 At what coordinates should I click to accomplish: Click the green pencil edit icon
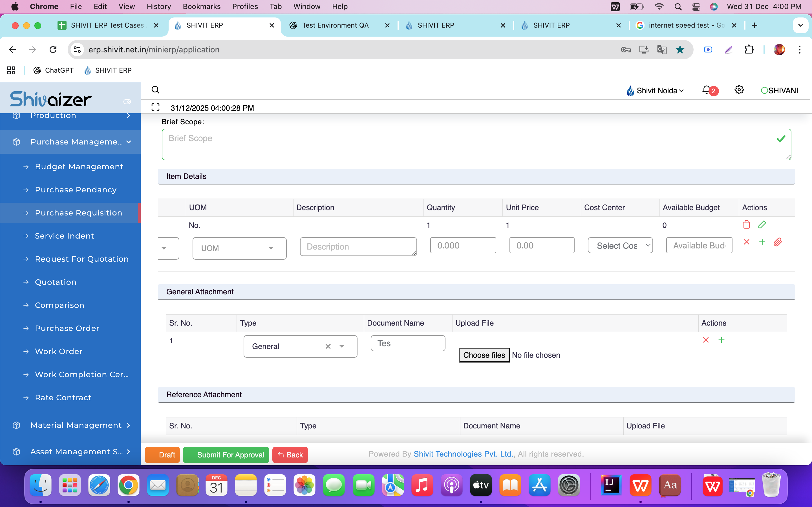(x=762, y=225)
